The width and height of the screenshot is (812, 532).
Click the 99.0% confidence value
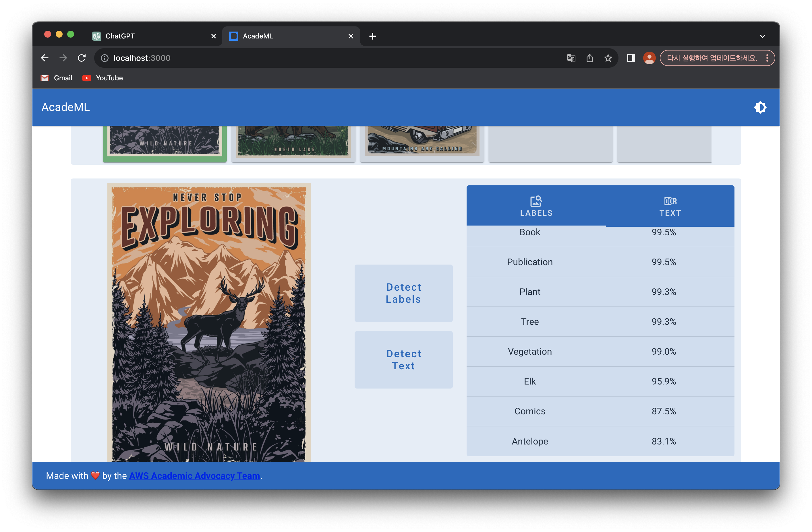click(x=664, y=351)
